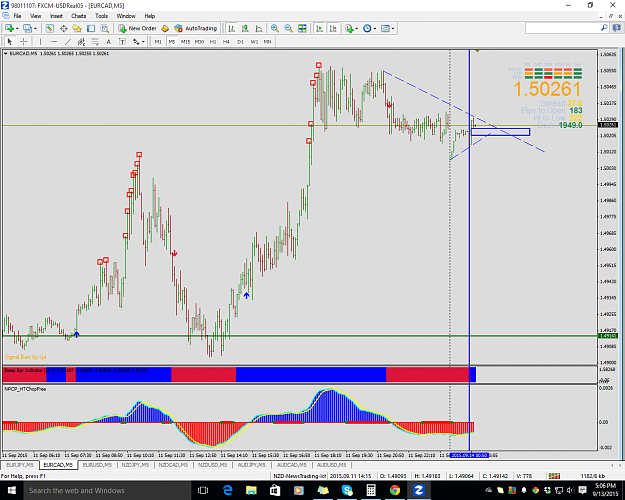Screen dimensions: 625x500
Task: Tile chart windows with toolbar icon
Action: pyautogui.click(x=302, y=28)
